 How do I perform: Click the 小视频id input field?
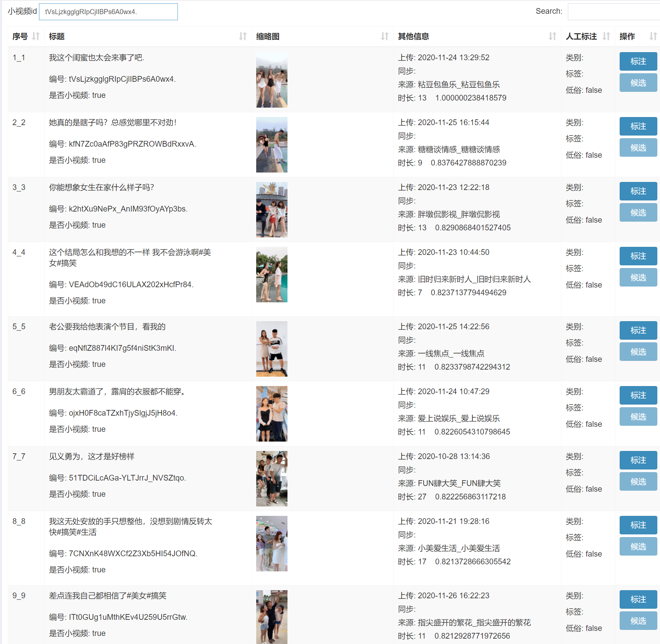tap(108, 12)
